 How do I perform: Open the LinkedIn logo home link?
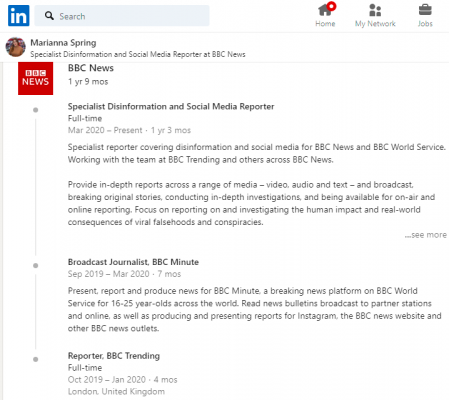click(x=19, y=15)
